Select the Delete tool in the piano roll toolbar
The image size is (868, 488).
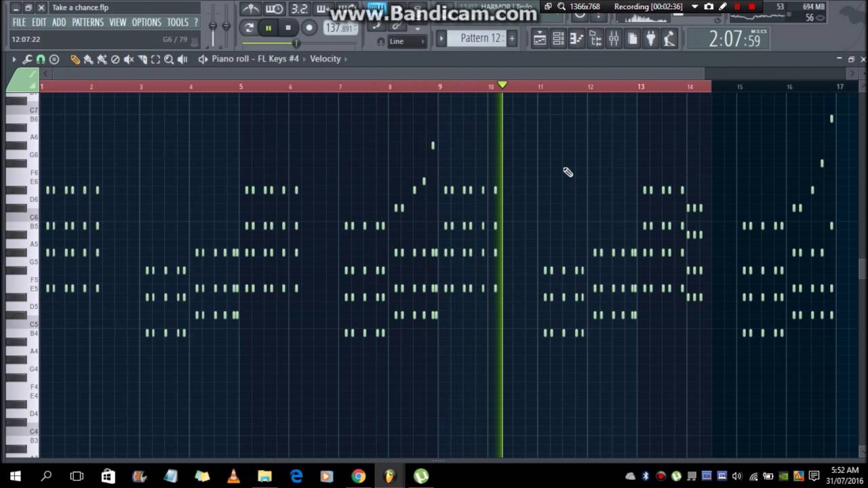click(x=115, y=59)
